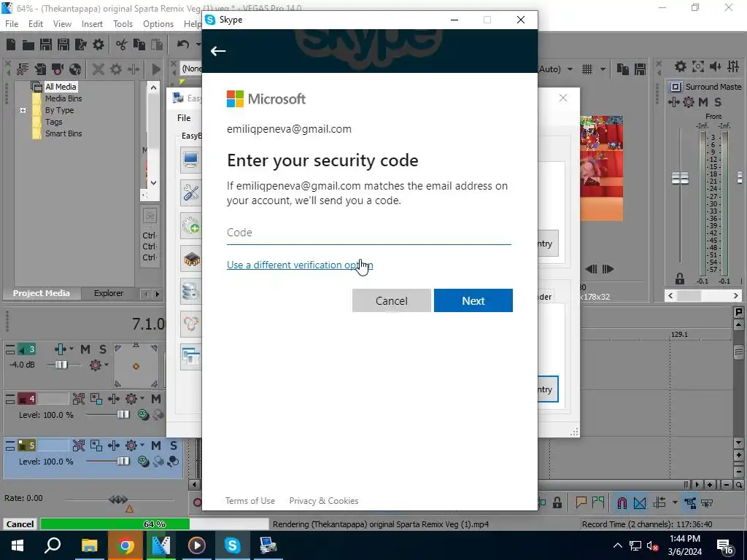Toggle Automatic Crossfades icon in bottom toolbar

tap(640, 502)
